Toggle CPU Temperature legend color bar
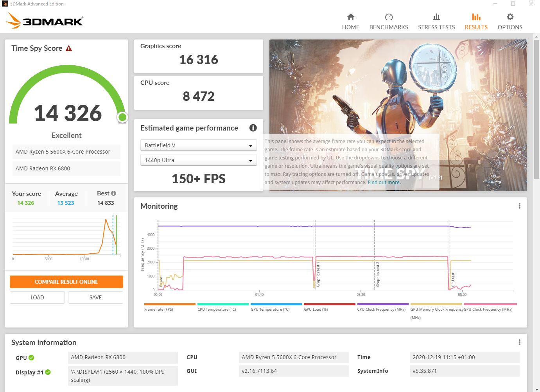 click(x=223, y=304)
